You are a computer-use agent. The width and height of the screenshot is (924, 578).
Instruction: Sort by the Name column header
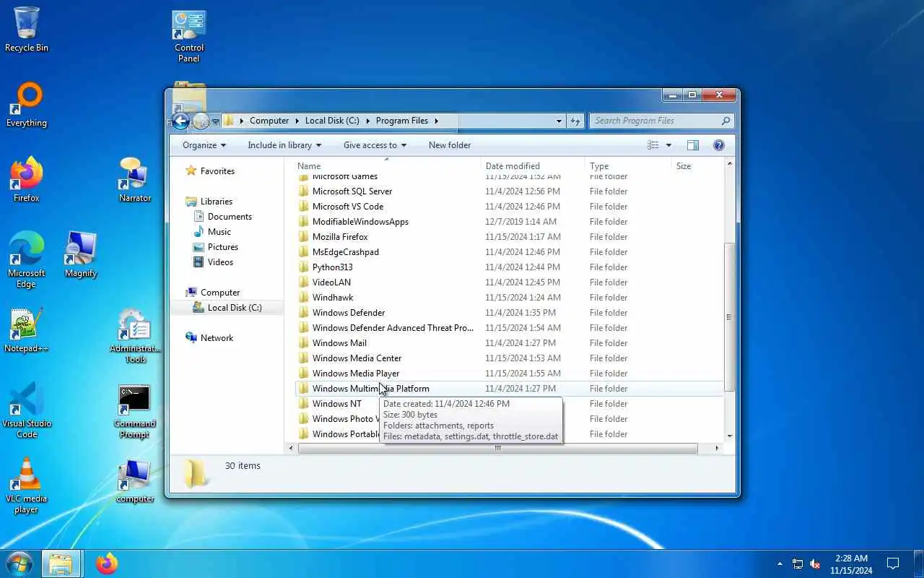pos(386,166)
